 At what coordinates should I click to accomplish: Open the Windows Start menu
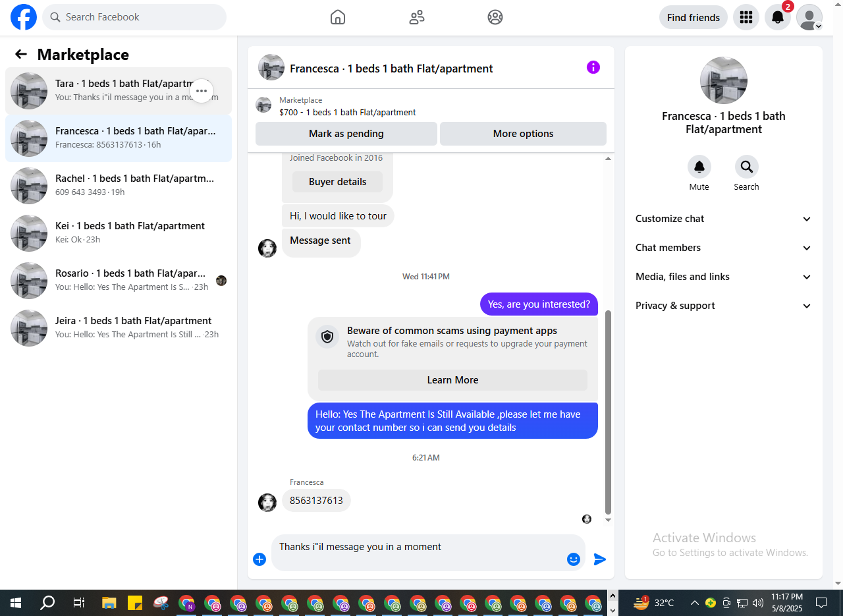point(15,603)
